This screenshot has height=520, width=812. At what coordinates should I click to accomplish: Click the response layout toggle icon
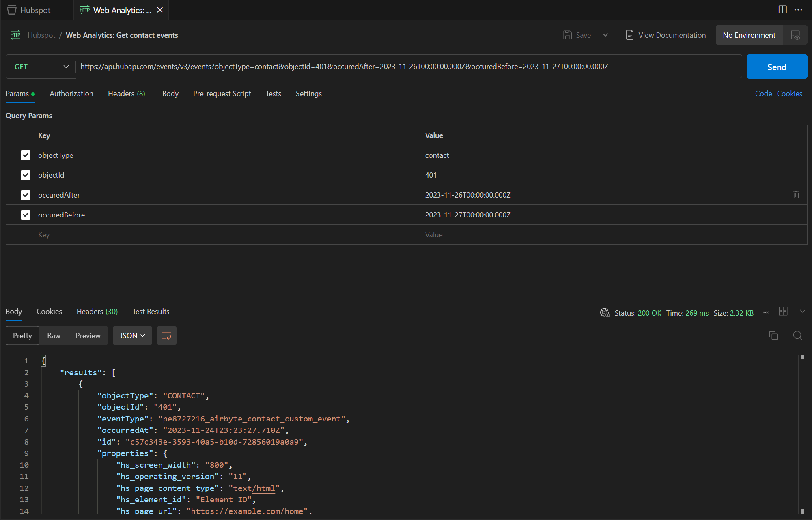point(783,312)
